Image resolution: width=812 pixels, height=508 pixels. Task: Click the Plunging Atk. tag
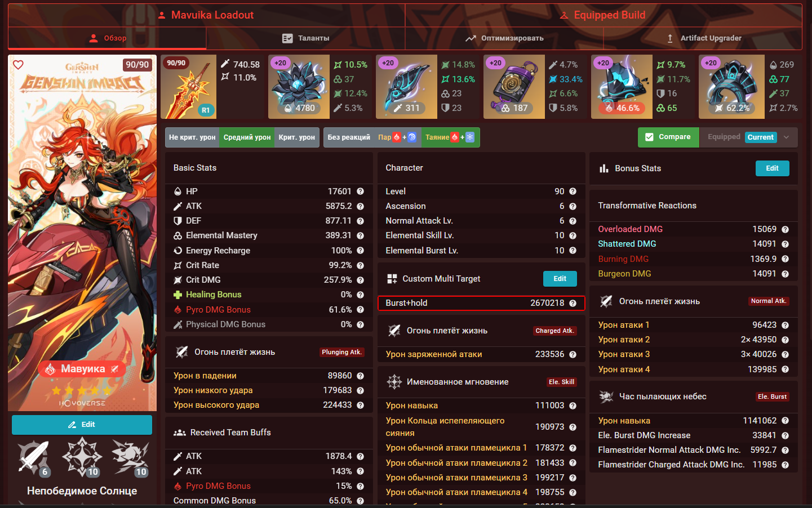point(341,352)
